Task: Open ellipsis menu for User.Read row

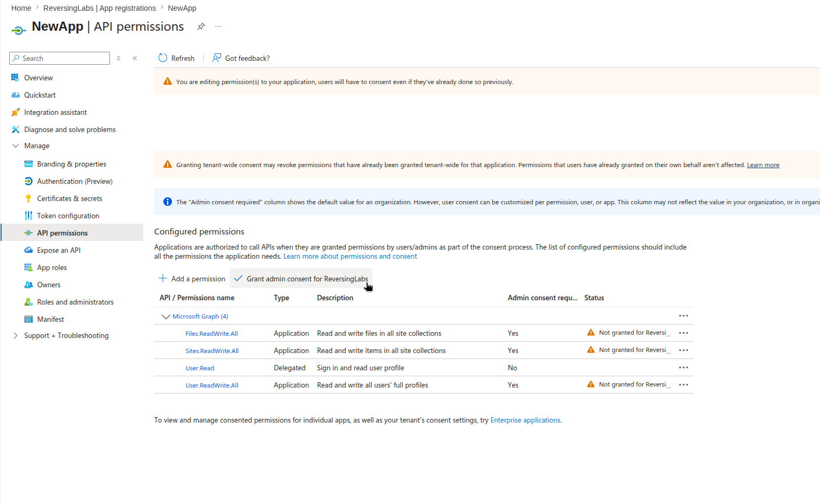Action: coord(684,368)
